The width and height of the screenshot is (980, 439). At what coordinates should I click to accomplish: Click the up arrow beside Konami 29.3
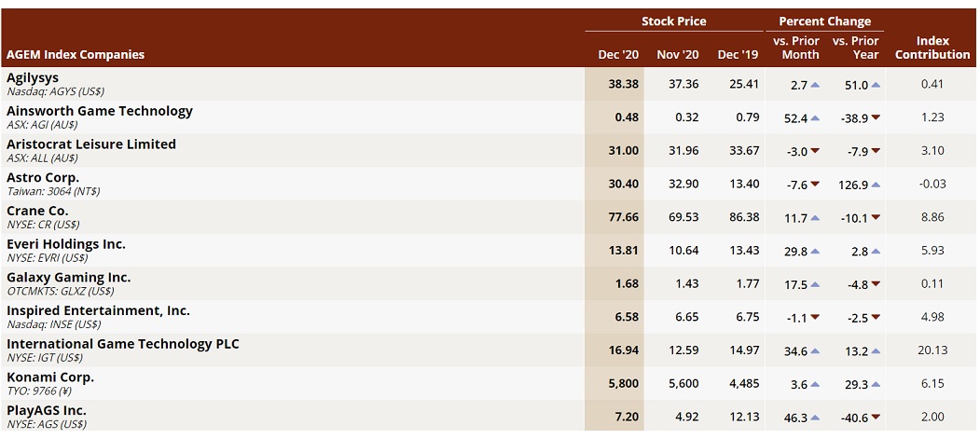click(x=875, y=385)
